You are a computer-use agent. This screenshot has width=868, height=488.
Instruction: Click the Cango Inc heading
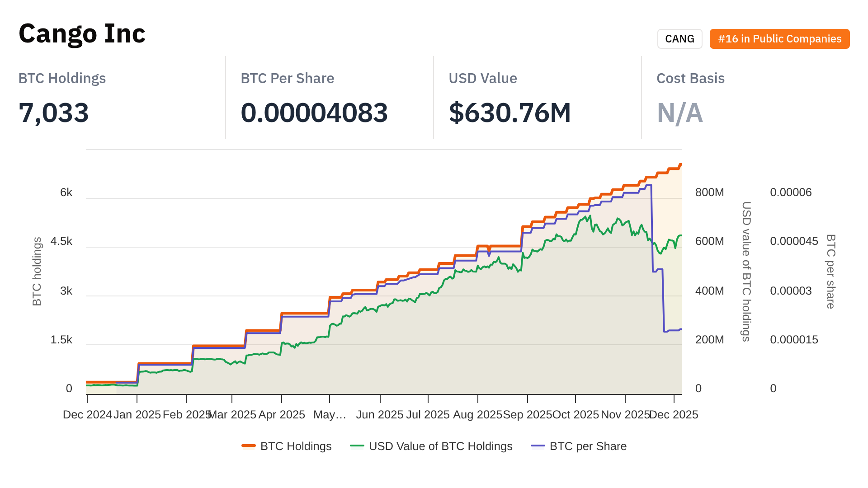coord(82,33)
